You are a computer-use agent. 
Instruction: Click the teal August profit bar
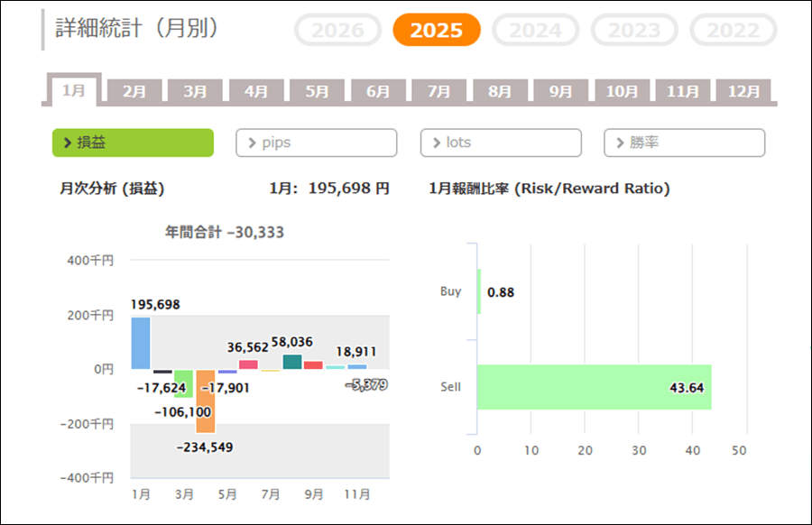pos(291,362)
